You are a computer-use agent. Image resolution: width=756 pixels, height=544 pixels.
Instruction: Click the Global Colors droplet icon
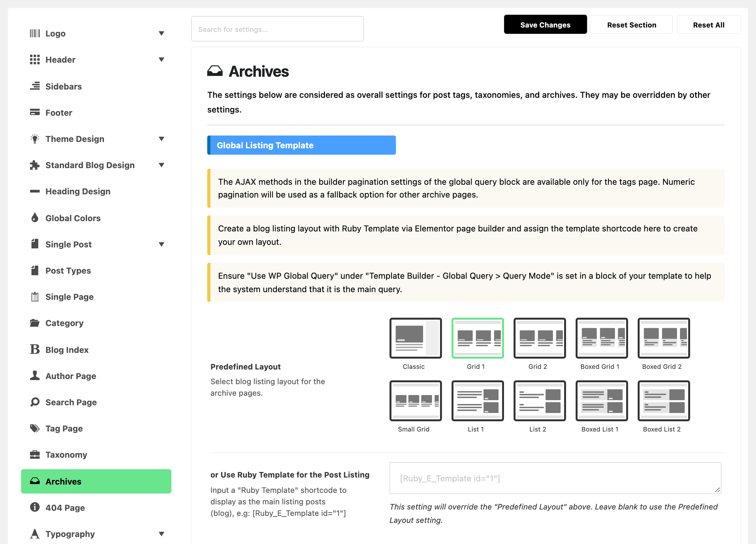(x=35, y=218)
